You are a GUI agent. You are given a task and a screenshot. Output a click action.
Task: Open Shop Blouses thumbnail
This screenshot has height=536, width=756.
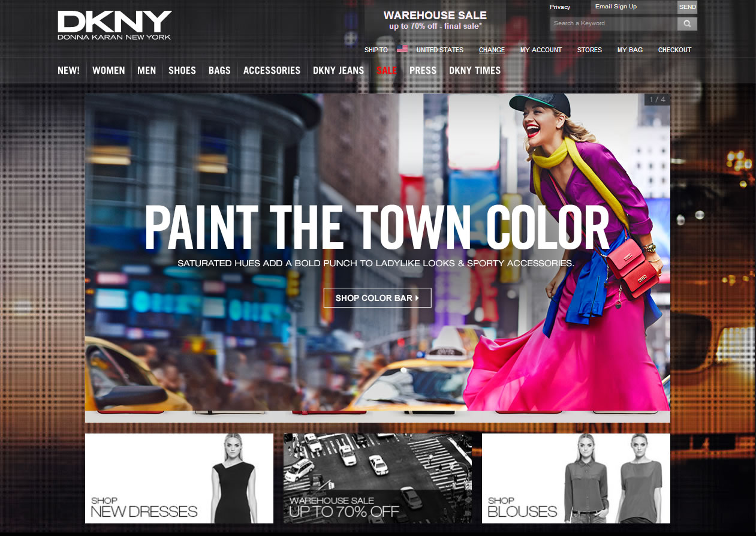click(576, 478)
